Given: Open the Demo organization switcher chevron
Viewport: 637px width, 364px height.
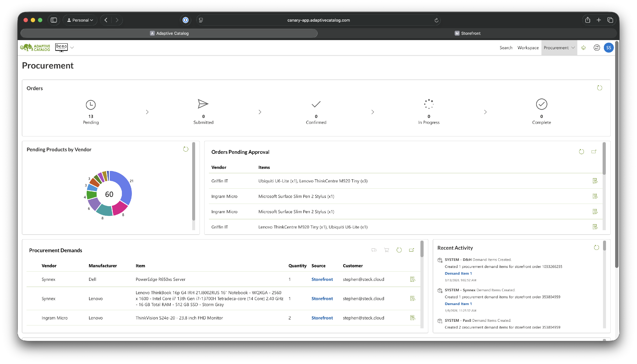Looking at the screenshot, I should click(72, 48).
